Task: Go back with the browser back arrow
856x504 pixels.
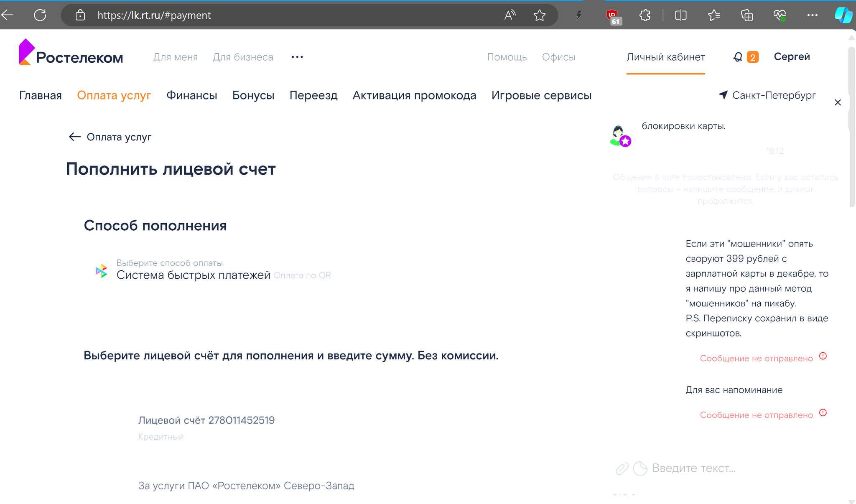Action: [x=8, y=15]
